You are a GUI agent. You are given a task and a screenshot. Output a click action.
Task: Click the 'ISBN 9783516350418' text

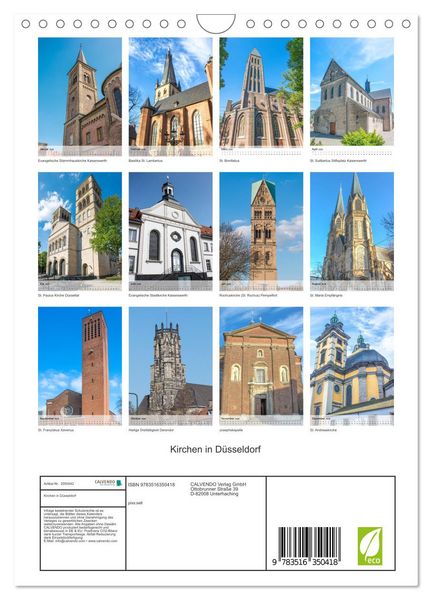point(152,484)
